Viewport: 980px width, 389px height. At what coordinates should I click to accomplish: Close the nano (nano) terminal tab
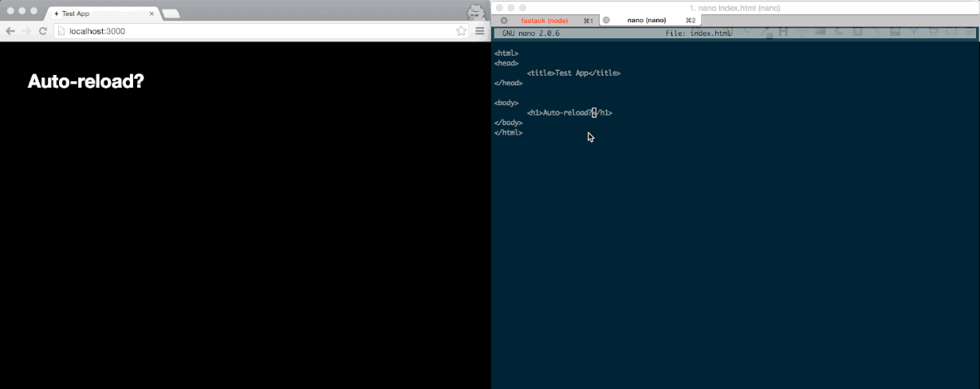tap(606, 20)
